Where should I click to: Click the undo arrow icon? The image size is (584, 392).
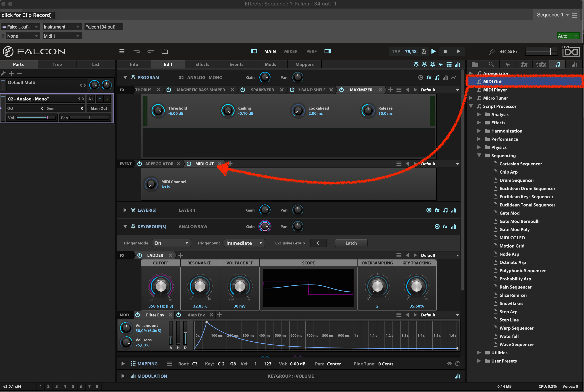click(x=137, y=52)
